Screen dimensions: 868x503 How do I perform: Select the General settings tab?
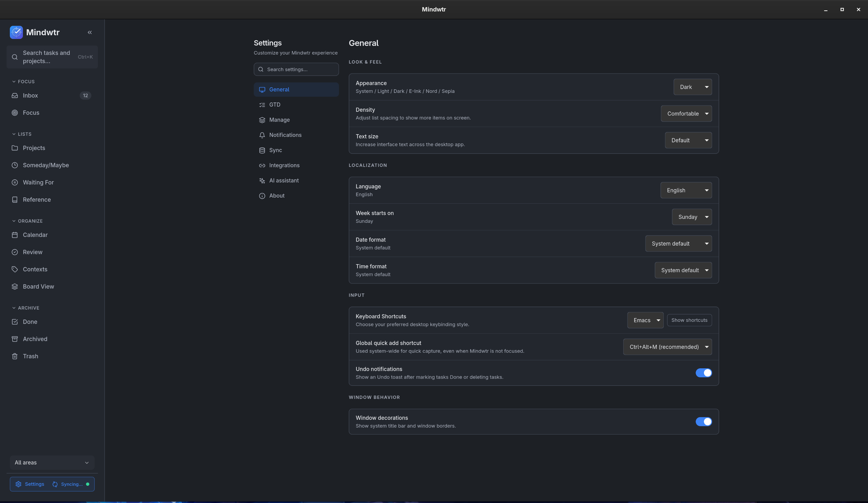click(x=296, y=90)
